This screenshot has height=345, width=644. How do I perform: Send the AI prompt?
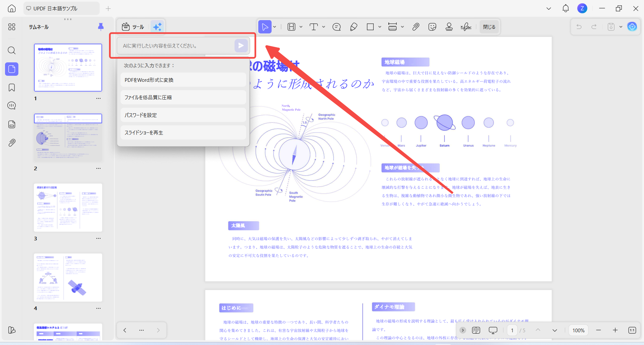(x=241, y=46)
